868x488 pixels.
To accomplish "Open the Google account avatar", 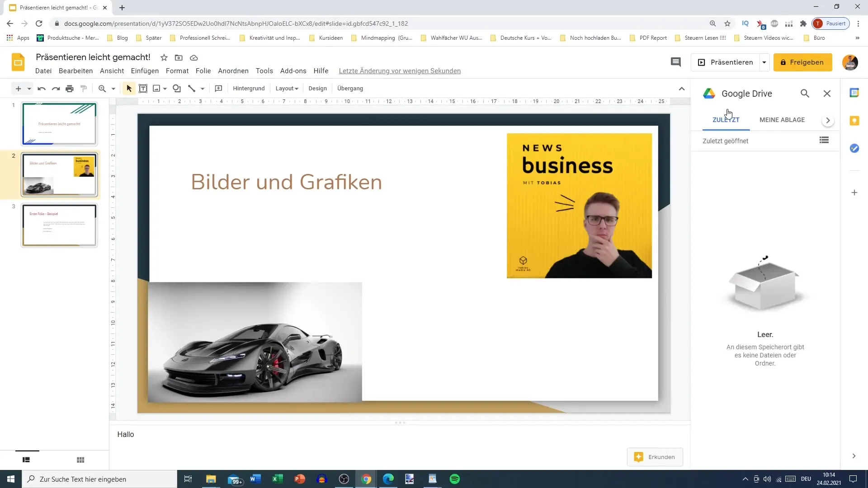I will [x=850, y=62].
